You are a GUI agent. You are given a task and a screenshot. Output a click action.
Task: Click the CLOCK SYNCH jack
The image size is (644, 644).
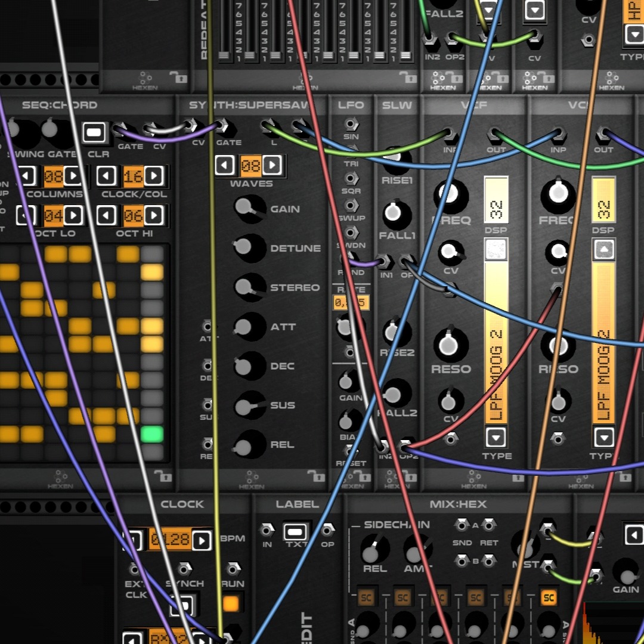[x=184, y=569]
